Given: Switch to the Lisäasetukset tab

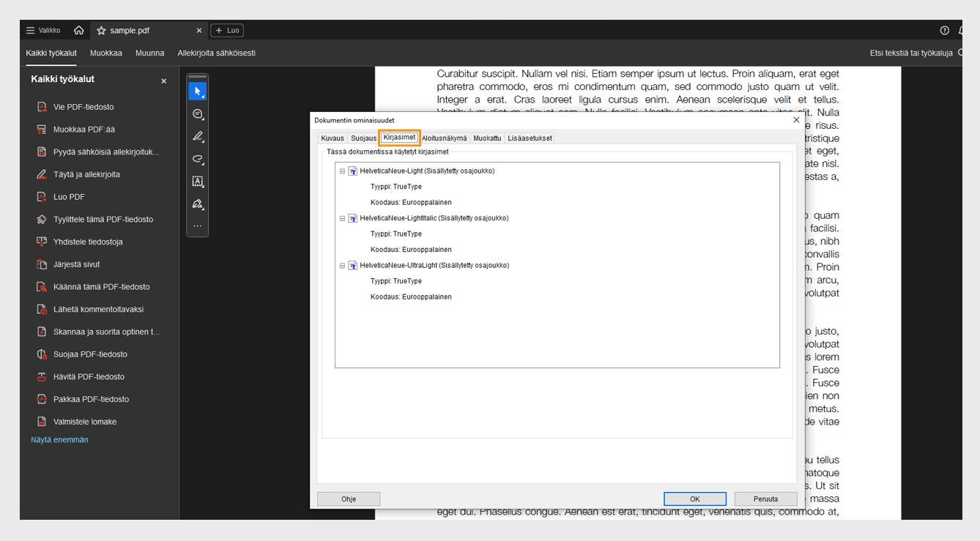Looking at the screenshot, I should 530,138.
